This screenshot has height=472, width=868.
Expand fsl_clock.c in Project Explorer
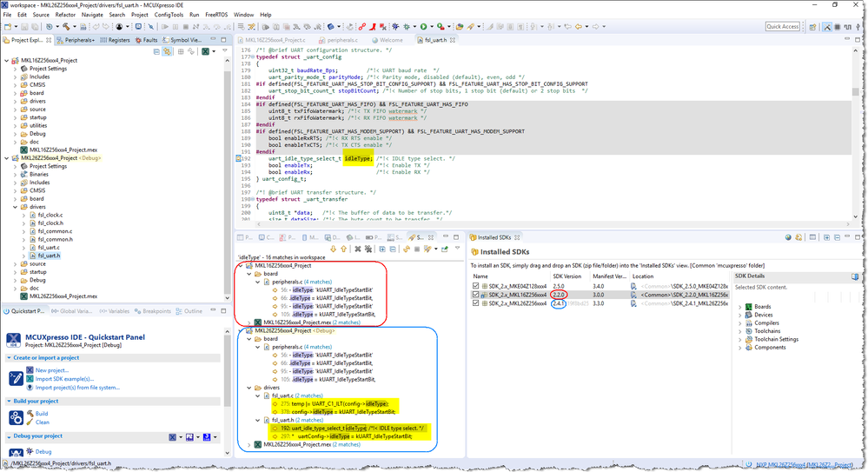23,215
